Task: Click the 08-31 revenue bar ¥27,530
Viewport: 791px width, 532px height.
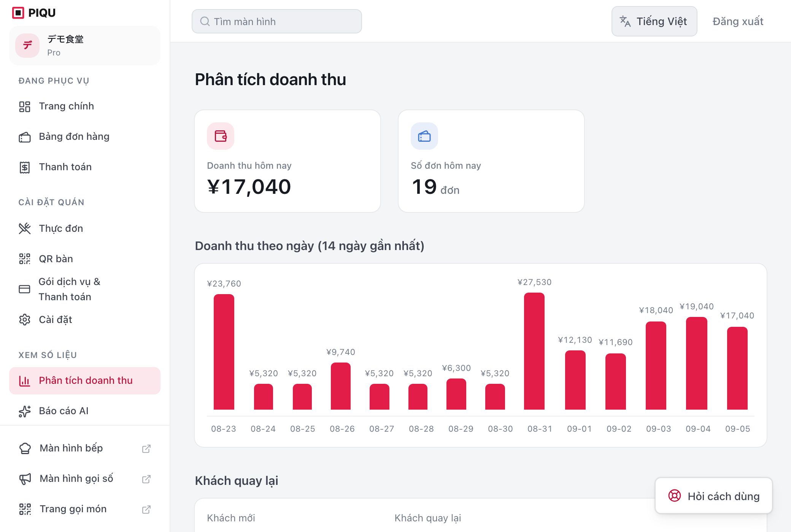Action: (534, 351)
